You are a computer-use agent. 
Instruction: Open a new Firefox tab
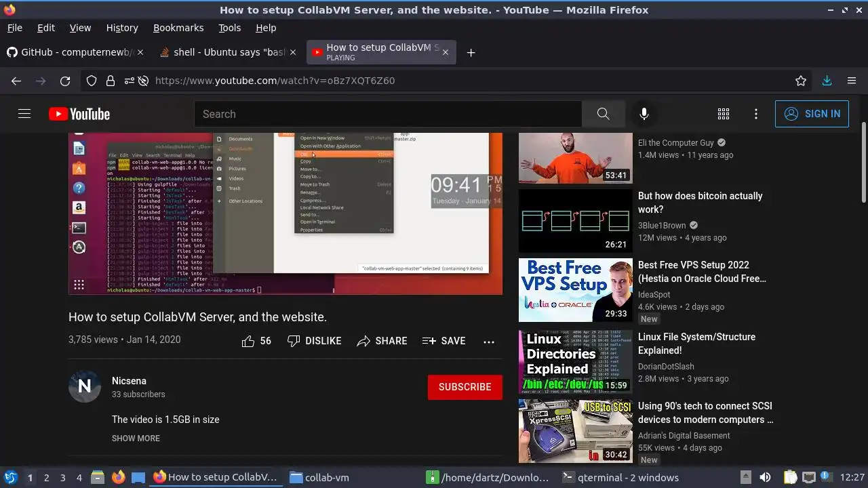(471, 52)
